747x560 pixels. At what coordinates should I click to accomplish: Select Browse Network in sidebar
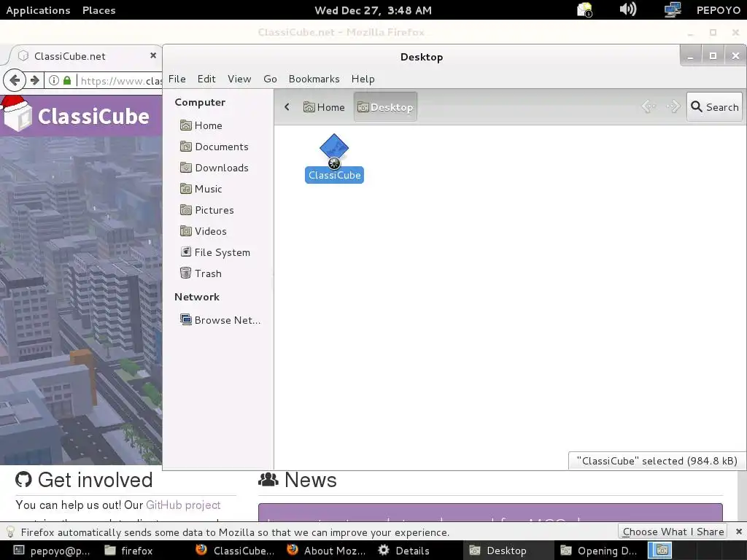pos(220,320)
